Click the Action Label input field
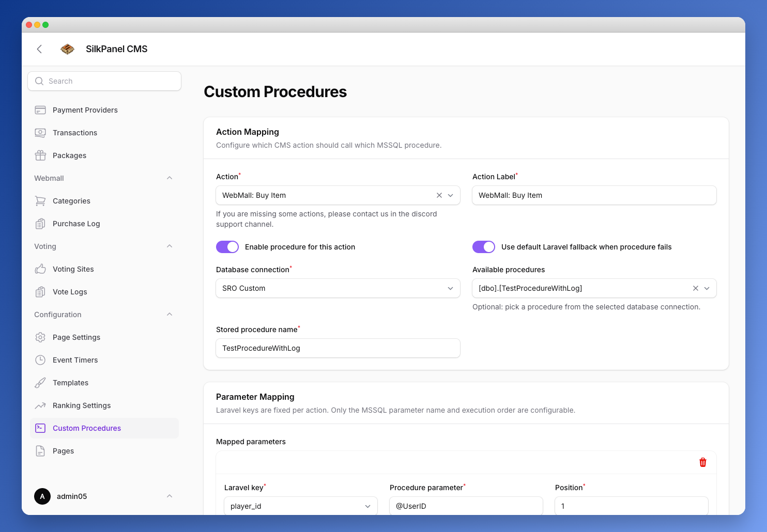Screen dimensions: 767x532 (x=594, y=195)
